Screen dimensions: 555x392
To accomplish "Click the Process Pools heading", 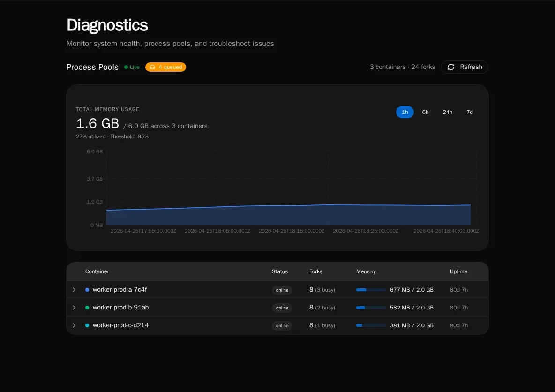I will 92,67.
